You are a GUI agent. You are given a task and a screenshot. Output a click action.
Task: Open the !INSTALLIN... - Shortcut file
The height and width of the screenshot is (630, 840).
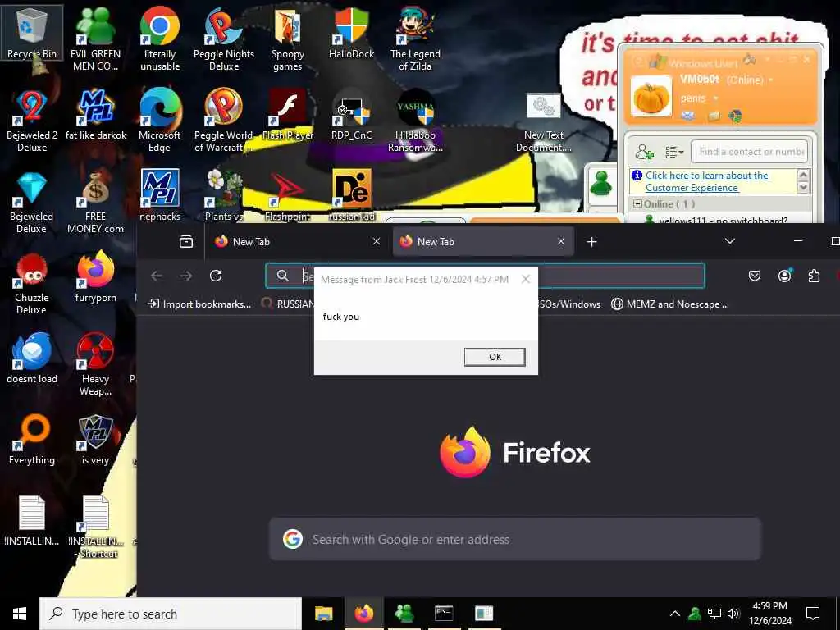tap(96, 527)
